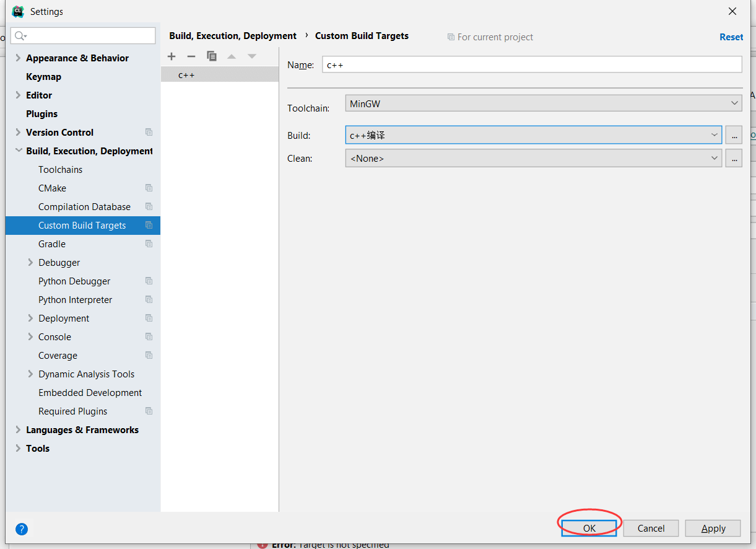Click the Reset link
Image resolution: width=756 pixels, height=549 pixels.
point(731,37)
